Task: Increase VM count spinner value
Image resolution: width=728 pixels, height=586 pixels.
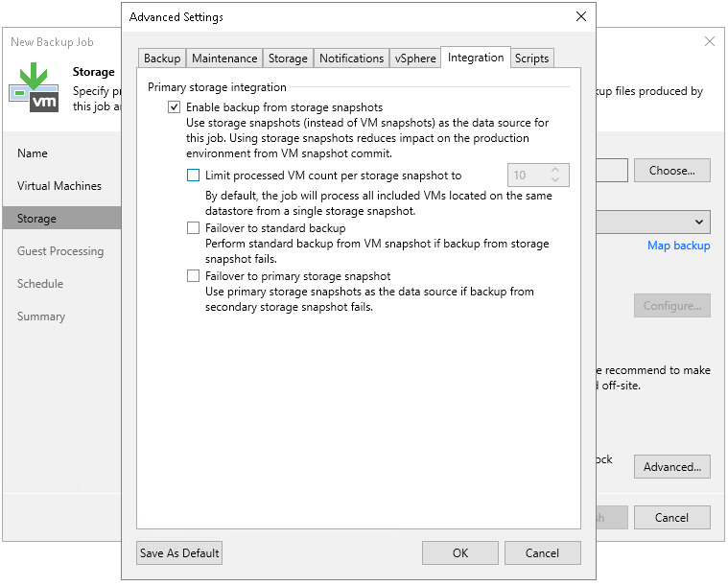Action: 555,170
